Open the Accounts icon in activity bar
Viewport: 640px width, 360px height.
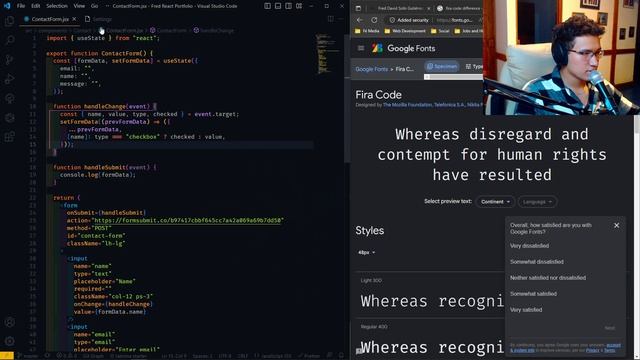click(x=9, y=322)
